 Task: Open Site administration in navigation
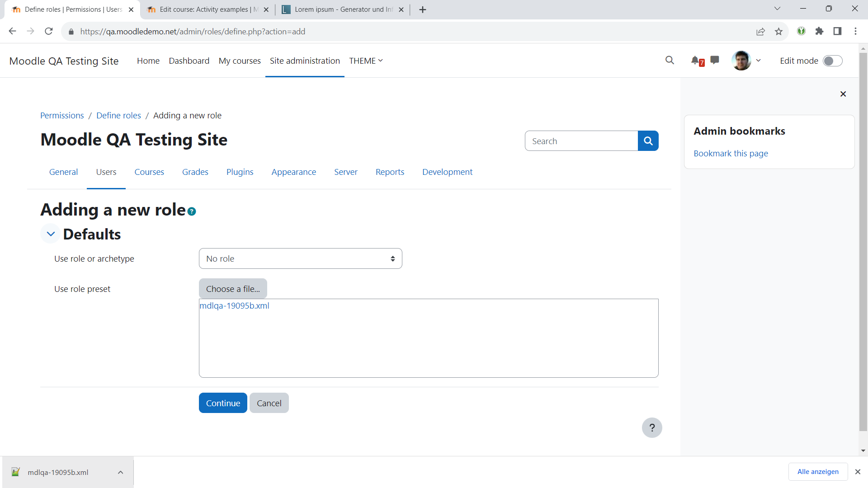305,61
